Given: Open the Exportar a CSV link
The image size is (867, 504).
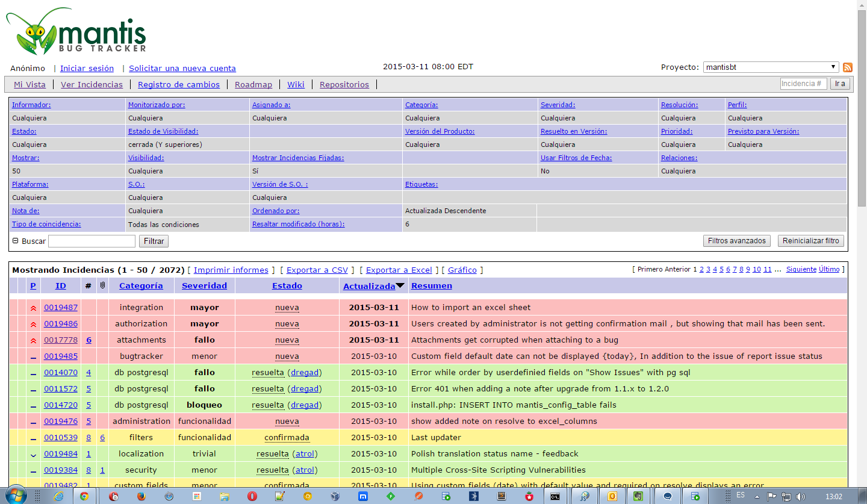Looking at the screenshot, I should pos(317,270).
